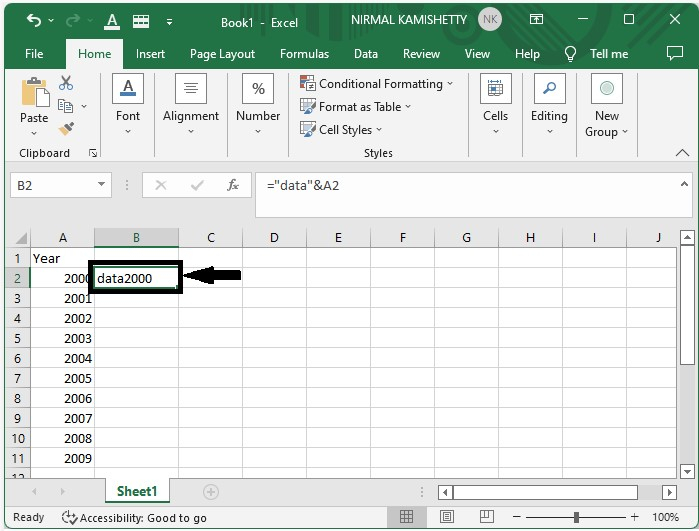Switch to the View tab
This screenshot has height=531, width=699.
point(477,54)
